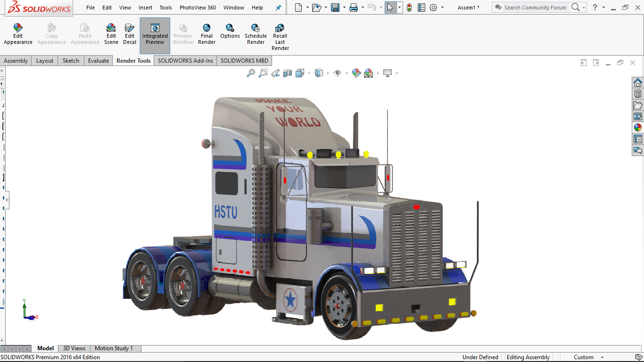Click Previous View icon
This screenshot has height=362, width=644.
tap(275, 73)
